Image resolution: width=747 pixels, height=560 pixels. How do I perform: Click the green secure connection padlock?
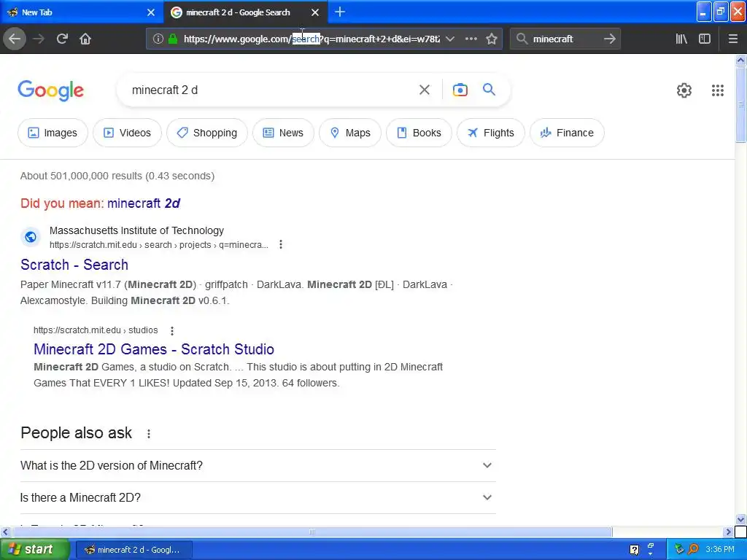[x=173, y=39]
